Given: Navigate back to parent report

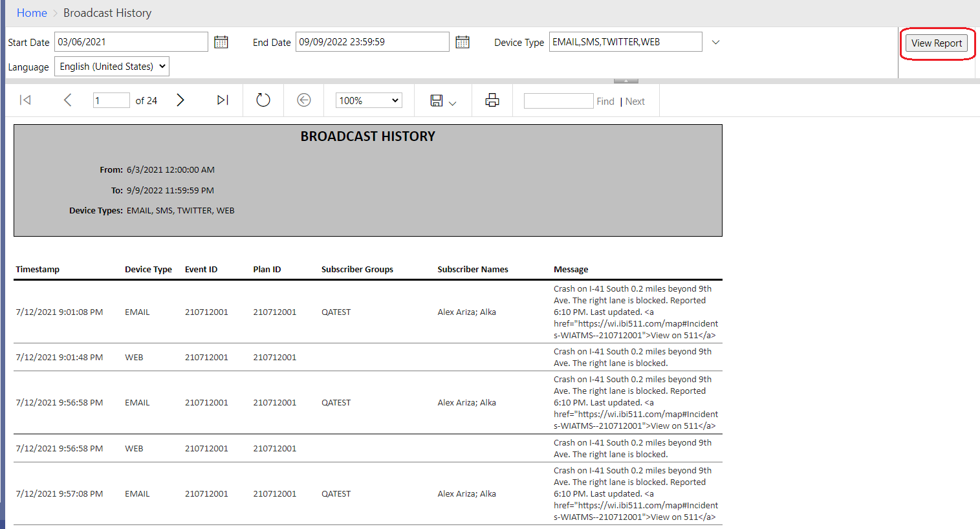Looking at the screenshot, I should pyautogui.click(x=304, y=100).
